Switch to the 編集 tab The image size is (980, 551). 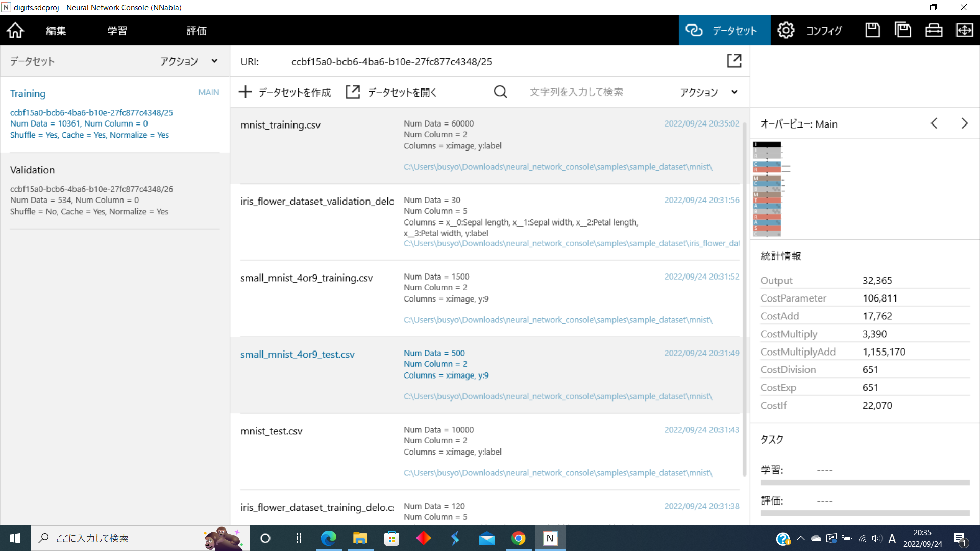56,31
